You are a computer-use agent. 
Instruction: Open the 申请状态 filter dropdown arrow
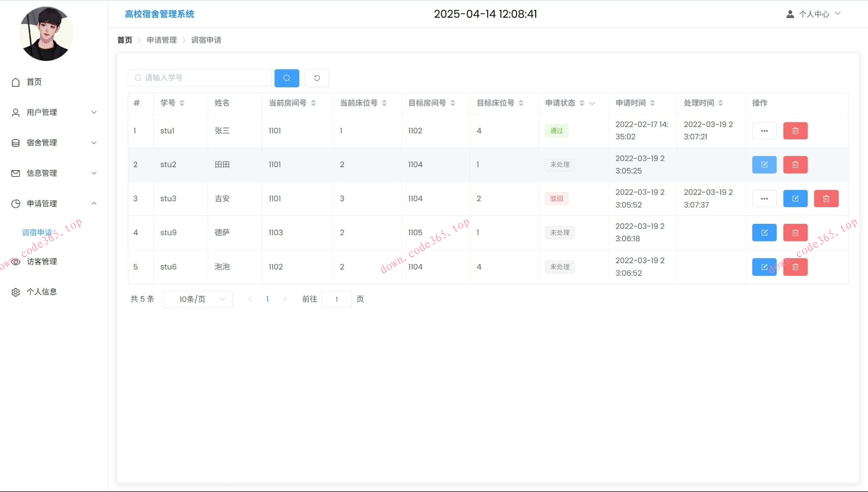(x=592, y=104)
